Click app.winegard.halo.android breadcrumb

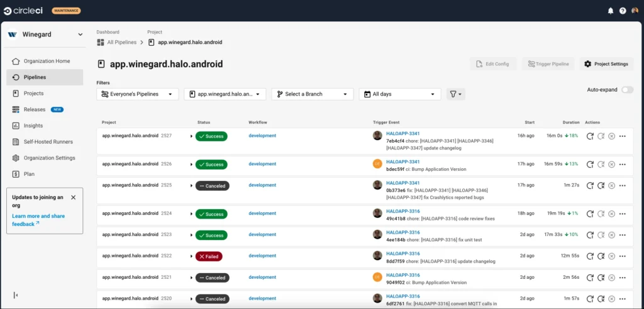[186, 42]
